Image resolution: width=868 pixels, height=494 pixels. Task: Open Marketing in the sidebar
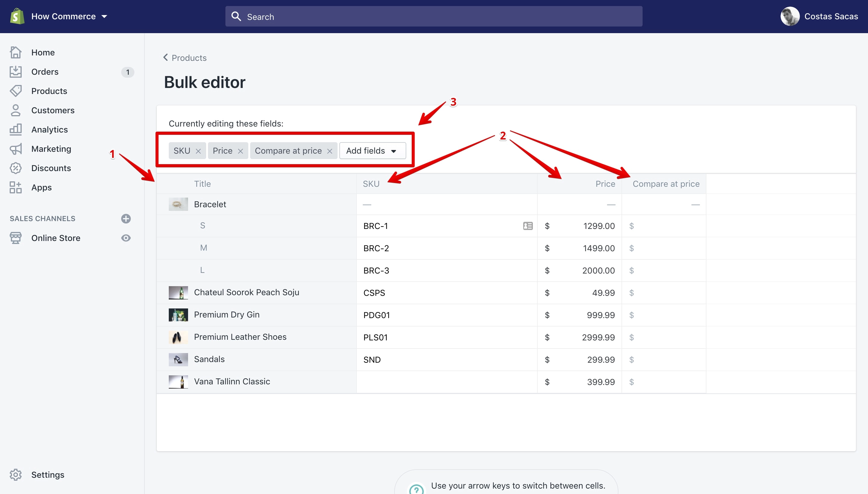click(x=51, y=149)
